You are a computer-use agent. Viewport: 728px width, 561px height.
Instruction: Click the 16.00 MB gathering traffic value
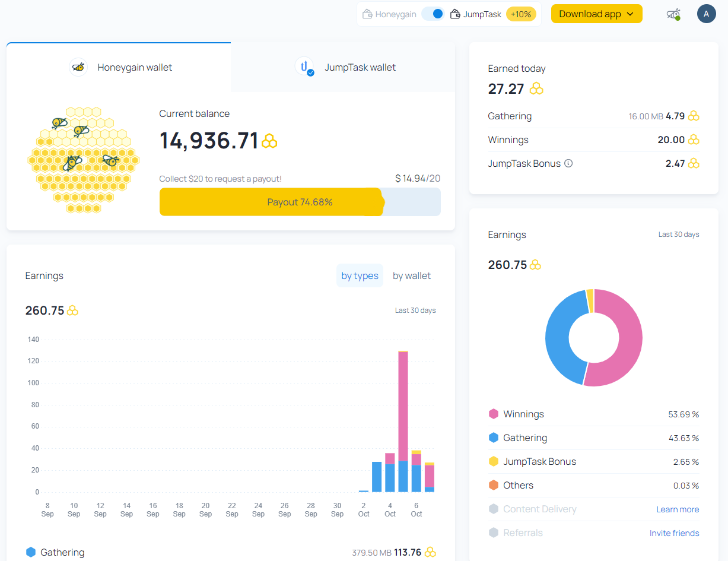tap(646, 116)
